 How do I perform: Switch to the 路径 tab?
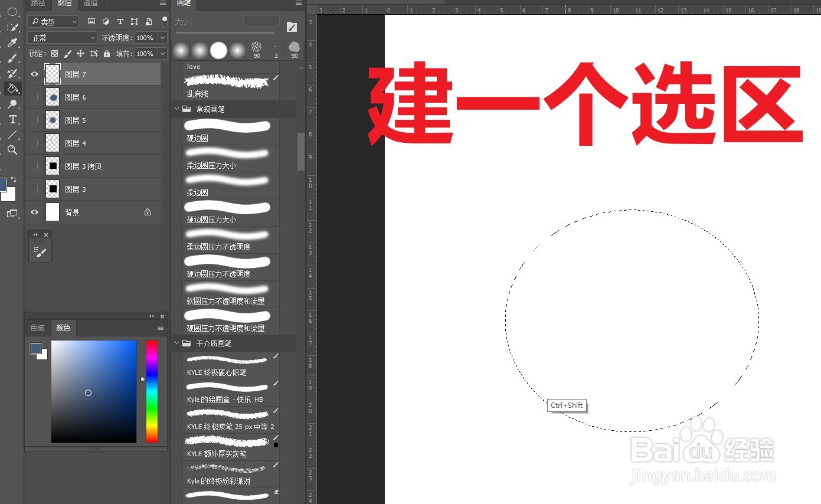click(38, 4)
